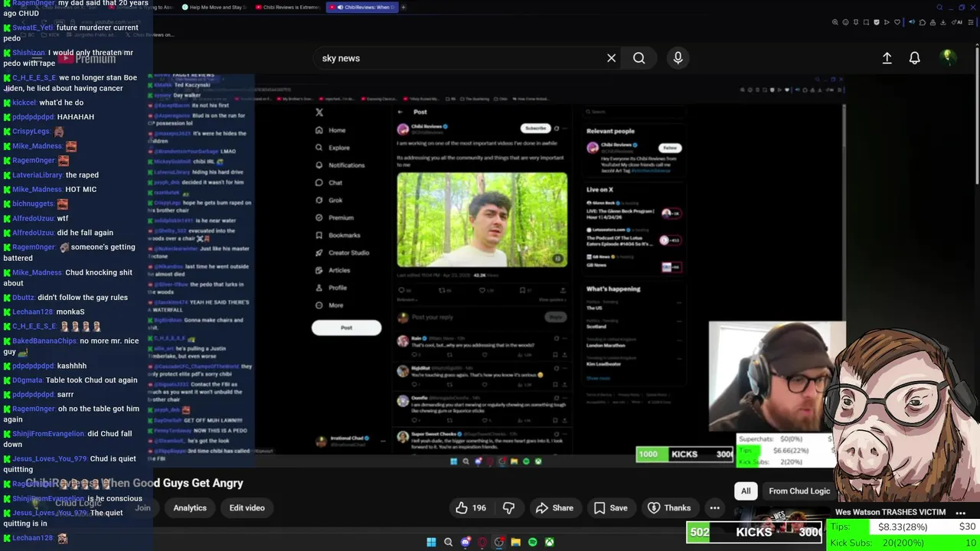Expand More in X sidebar
This screenshot has height=551, width=980.
(x=329, y=305)
